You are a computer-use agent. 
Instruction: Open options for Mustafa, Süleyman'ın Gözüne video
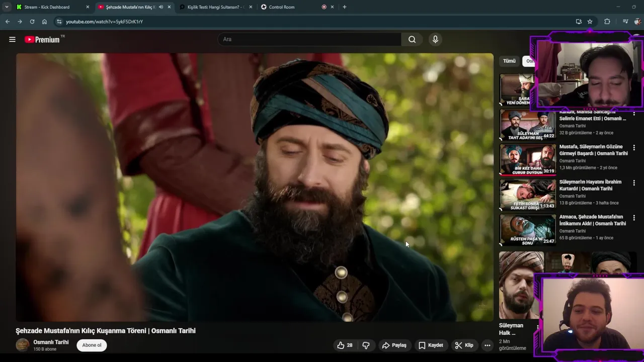pos(634,148)
